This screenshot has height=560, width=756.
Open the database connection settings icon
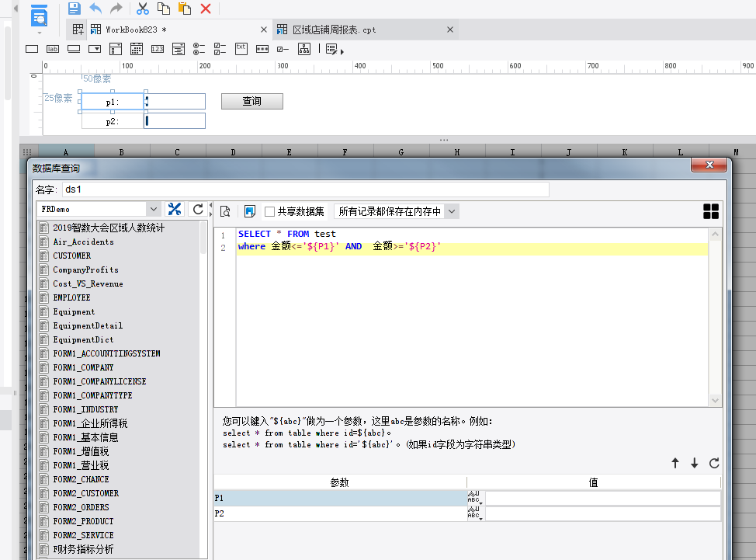pos(175,210)
